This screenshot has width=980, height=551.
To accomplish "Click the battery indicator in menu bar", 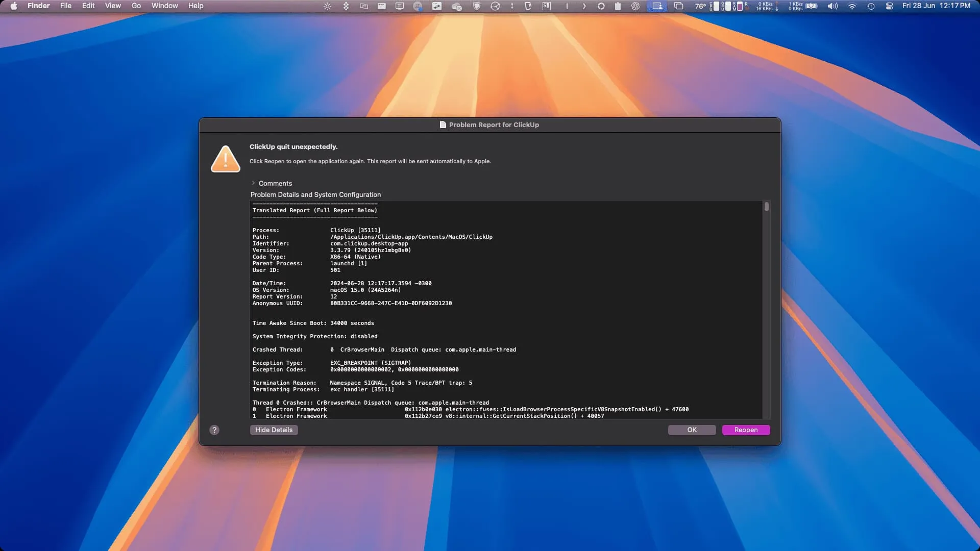I will [x=812, y=6].
